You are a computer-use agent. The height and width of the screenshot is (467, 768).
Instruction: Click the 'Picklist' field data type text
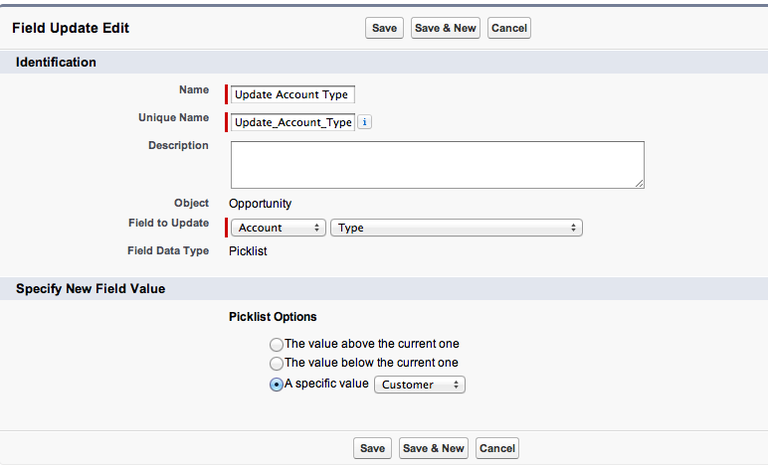[x=248, y=251]
